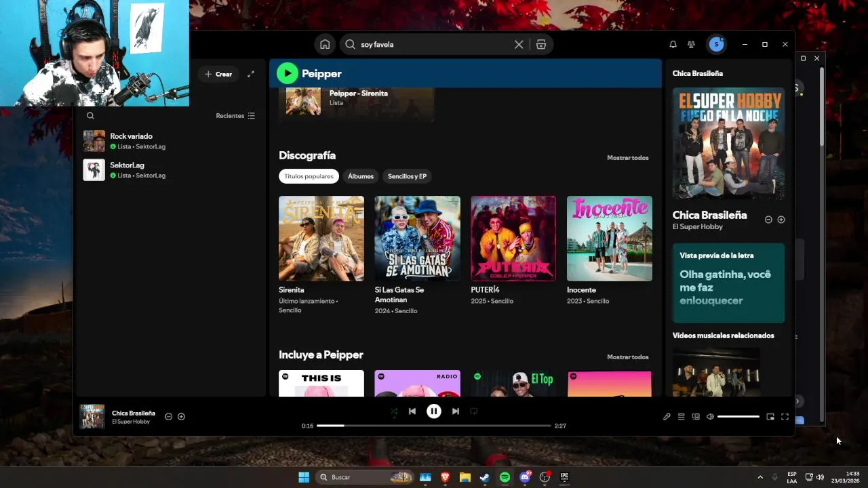Viewport: 868px width, 488px height.
Task: Open the El Top playlist card
Action: (x=513, y=383)
